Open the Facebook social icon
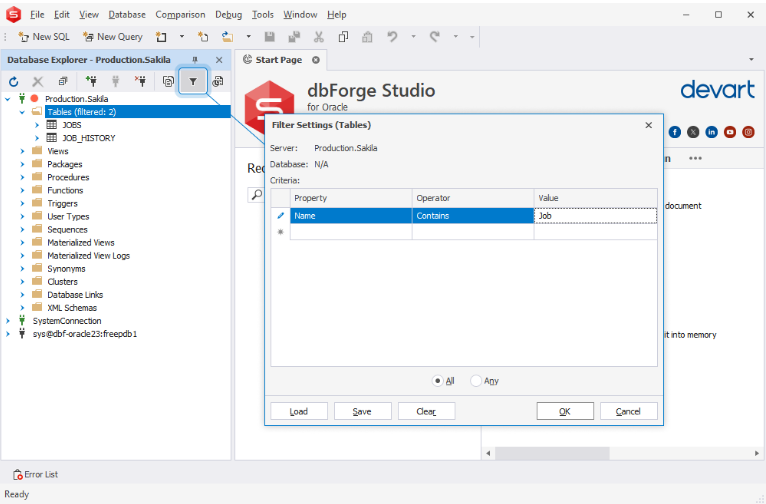 675,132
